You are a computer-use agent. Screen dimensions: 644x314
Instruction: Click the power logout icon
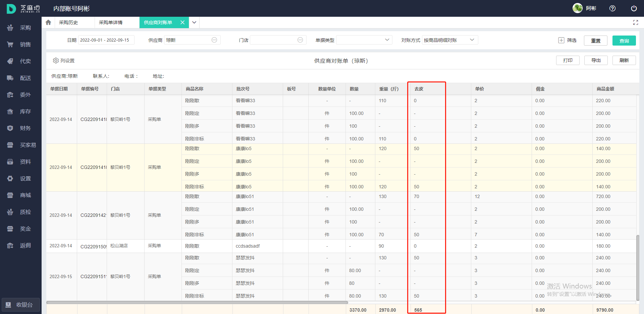pos(634,8)
